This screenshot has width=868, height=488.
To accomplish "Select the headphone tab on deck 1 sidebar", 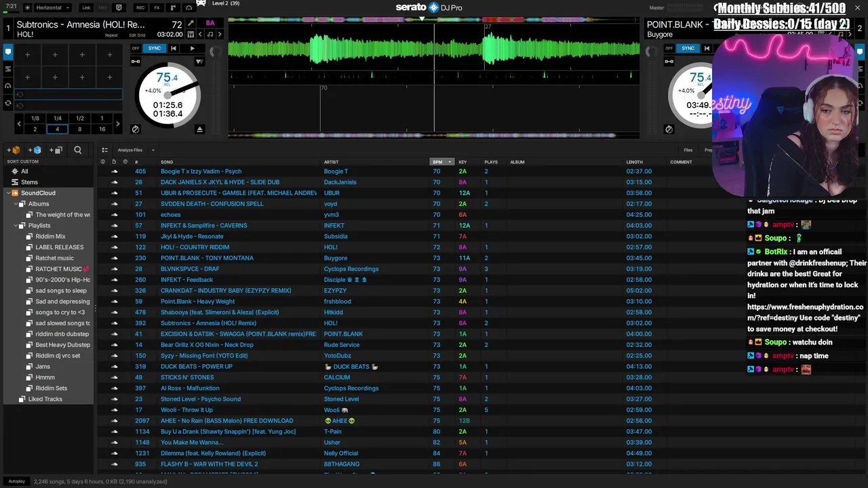I will 8,86.
